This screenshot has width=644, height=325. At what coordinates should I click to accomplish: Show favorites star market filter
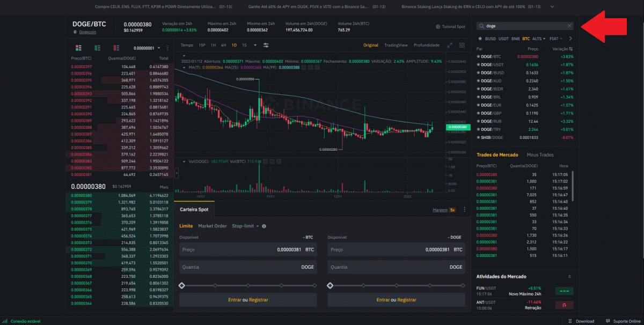point(480,39)
